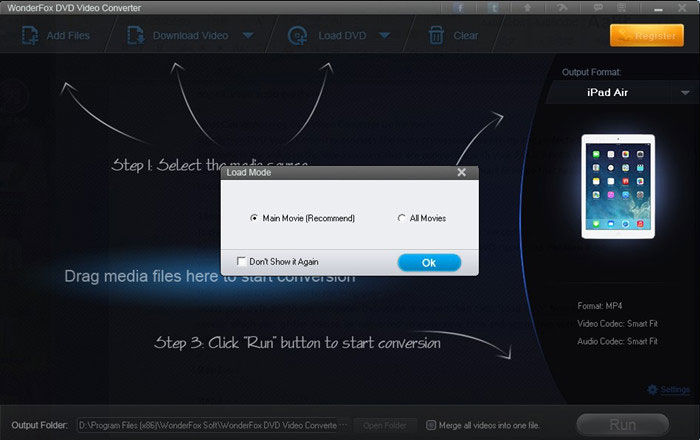Click the Clear trash bin icon
Screen dimensions: 700x440
click(436, 36)
